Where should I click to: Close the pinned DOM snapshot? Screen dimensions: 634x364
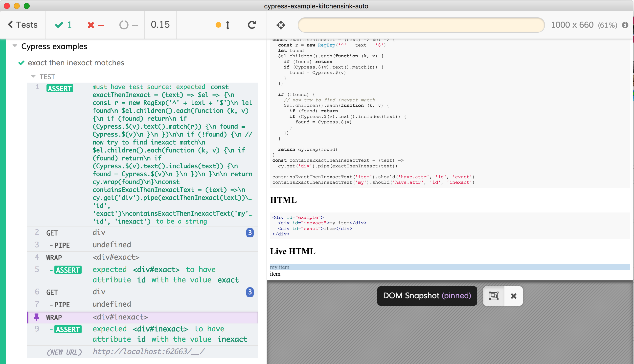(x=514, y=296)
